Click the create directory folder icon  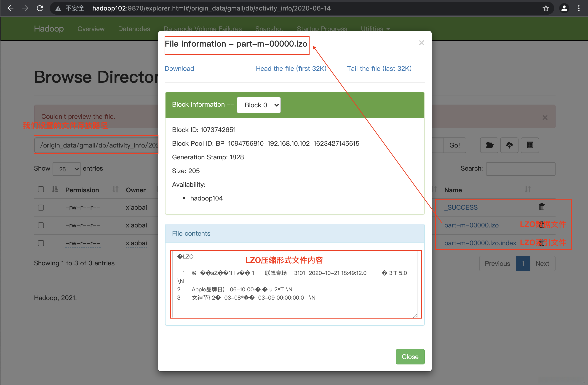point(489,145)
